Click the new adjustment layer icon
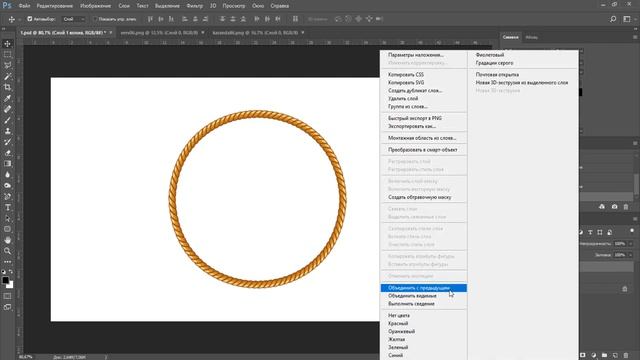 pyautogui.click(x=593, y=356)
